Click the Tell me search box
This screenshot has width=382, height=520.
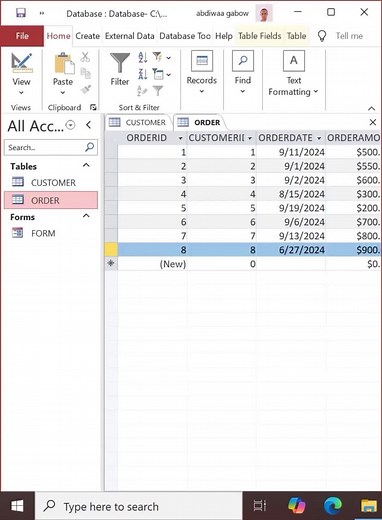[x=349, y=36]
